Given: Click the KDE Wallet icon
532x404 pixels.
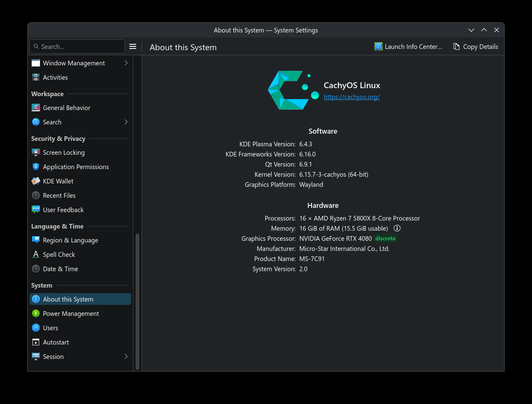Looking at the screenshot, I should 36,181.
